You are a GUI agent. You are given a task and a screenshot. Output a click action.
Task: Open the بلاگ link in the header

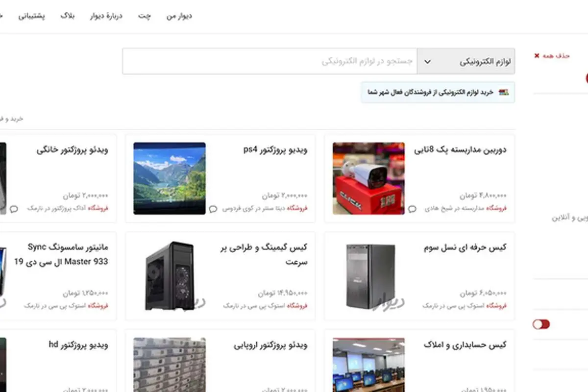click(x=68, y=16)
